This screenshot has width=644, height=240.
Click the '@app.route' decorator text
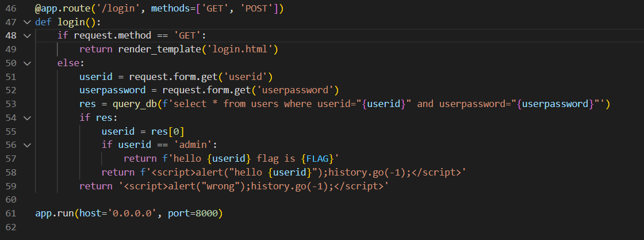(x=63, y=8)
